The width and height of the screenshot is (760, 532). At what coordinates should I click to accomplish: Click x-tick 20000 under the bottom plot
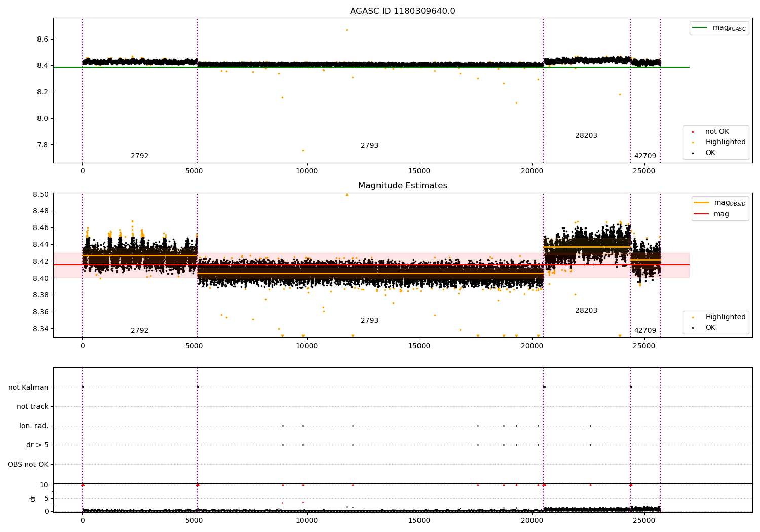pos(532,521)
